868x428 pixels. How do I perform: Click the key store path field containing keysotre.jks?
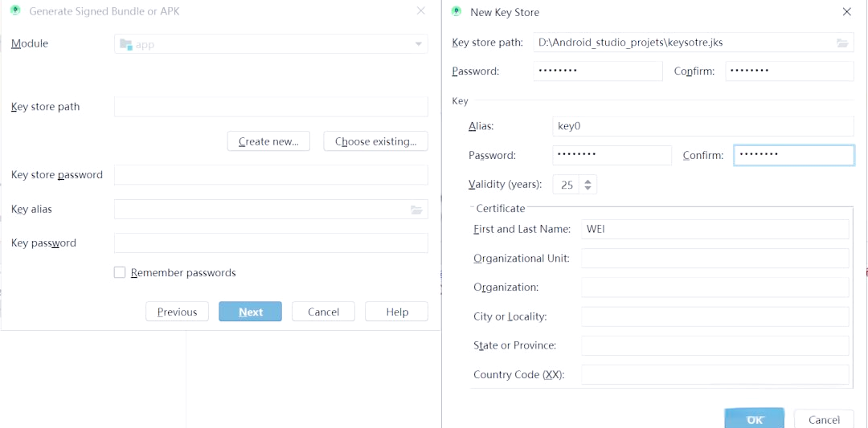pyautogui.click(x=694, y=43)
